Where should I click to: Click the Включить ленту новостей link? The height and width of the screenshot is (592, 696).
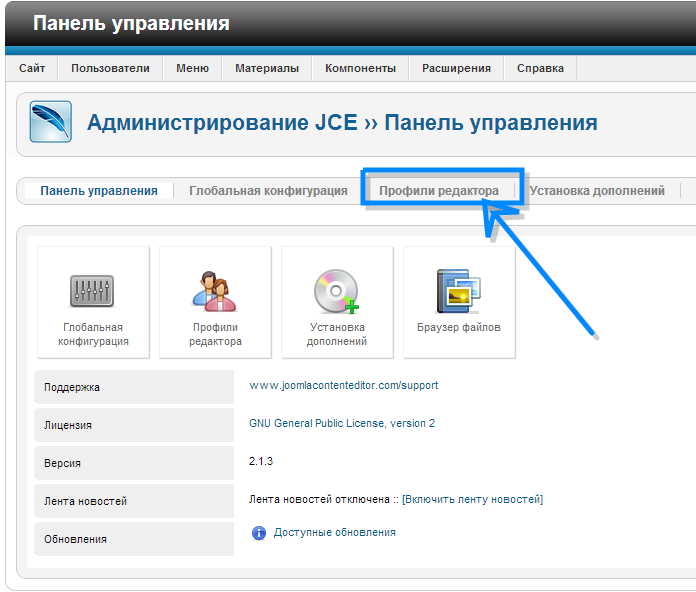(x=472, y=499)
